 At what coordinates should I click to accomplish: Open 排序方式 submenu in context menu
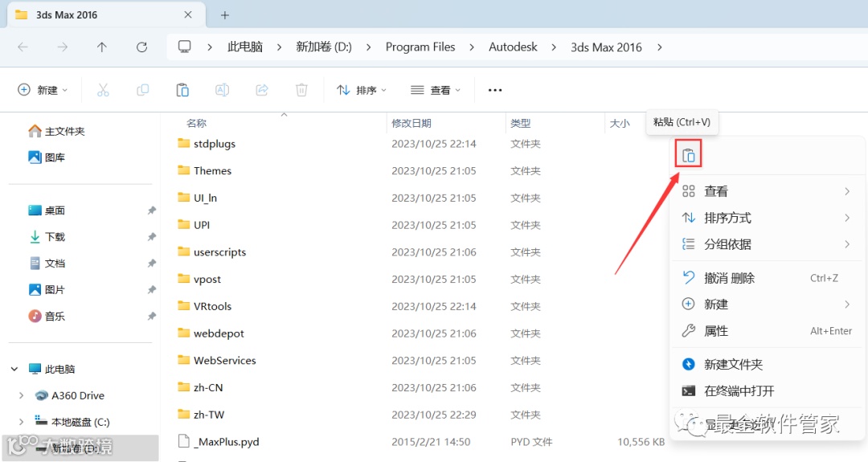pyautogui.click(x=767, y=218)
